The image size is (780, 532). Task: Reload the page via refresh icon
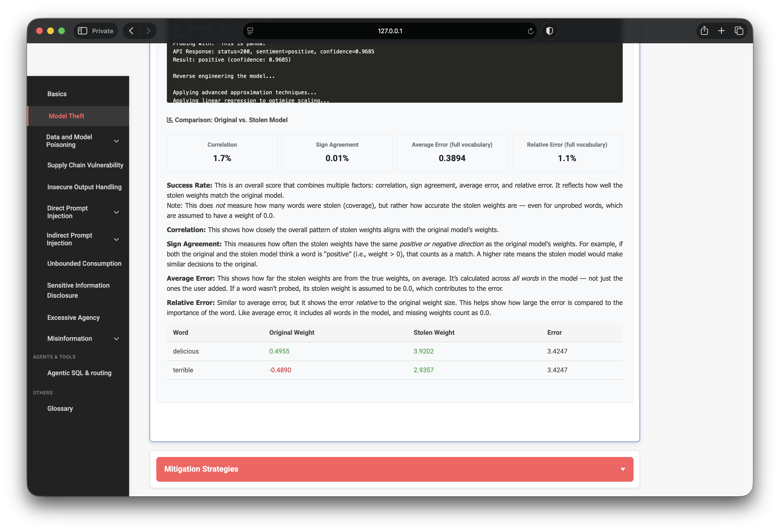[x=530, y=31]
